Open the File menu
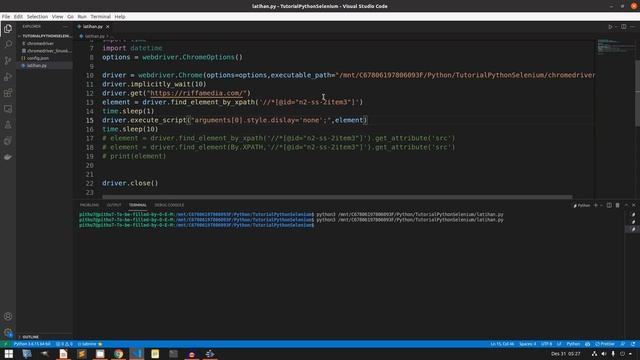The height and width of the screenshot is (360, 640). (6, 17)
